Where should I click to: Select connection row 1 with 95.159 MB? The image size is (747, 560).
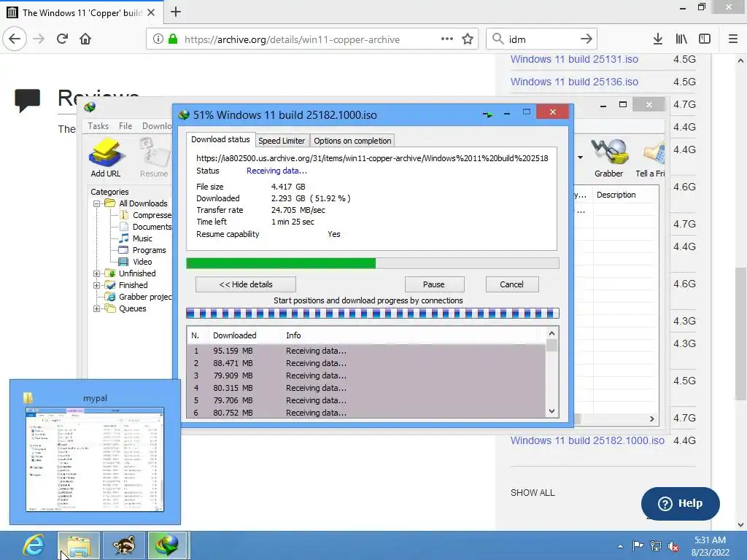click(367, 351)
